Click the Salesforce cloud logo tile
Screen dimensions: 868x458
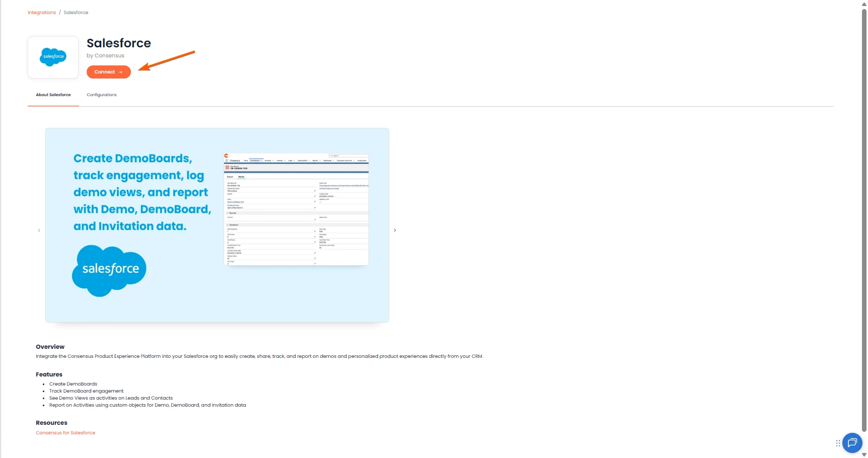click(x=53, y=57)
